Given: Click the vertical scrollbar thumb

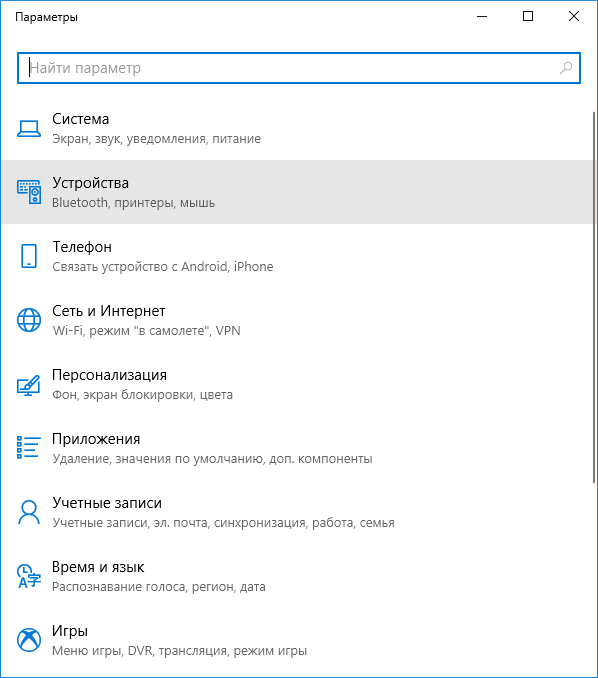Looking at the screenshot, I should pyautogui.click(x=595, y=297).
